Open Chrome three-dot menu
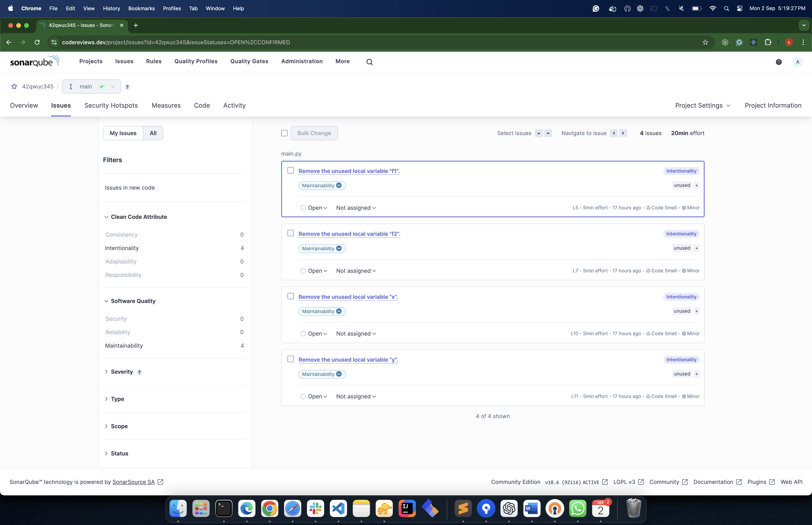Image resolution: width=812 pixels, height=525 pixels. click(803, 42)
